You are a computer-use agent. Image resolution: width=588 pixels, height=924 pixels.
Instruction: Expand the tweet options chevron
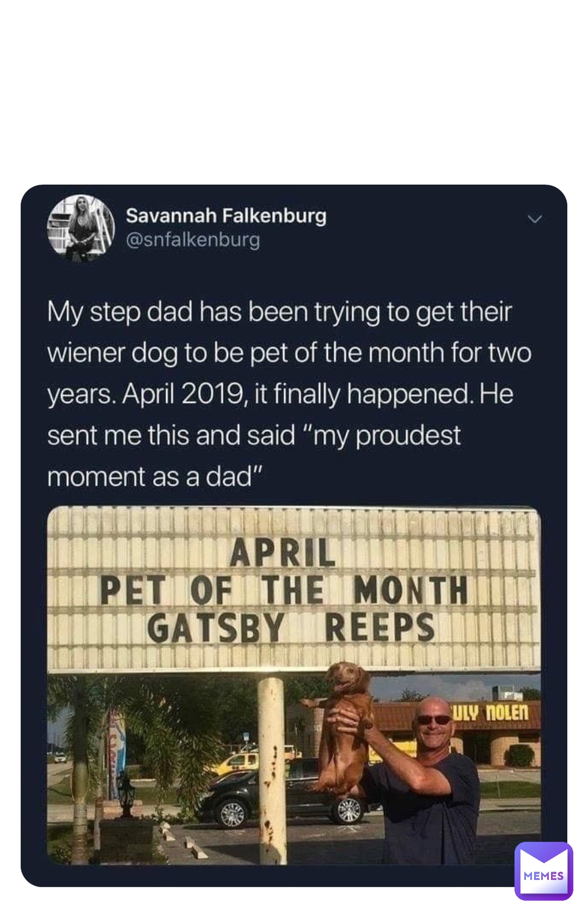[x=535, y=219]
